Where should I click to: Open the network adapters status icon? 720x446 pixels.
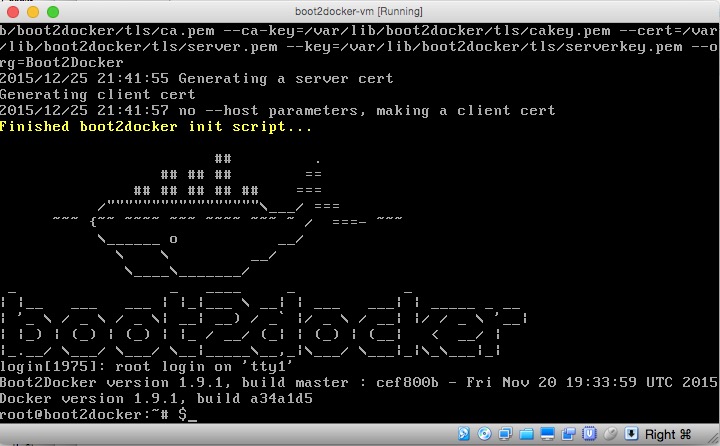[506, 434]
